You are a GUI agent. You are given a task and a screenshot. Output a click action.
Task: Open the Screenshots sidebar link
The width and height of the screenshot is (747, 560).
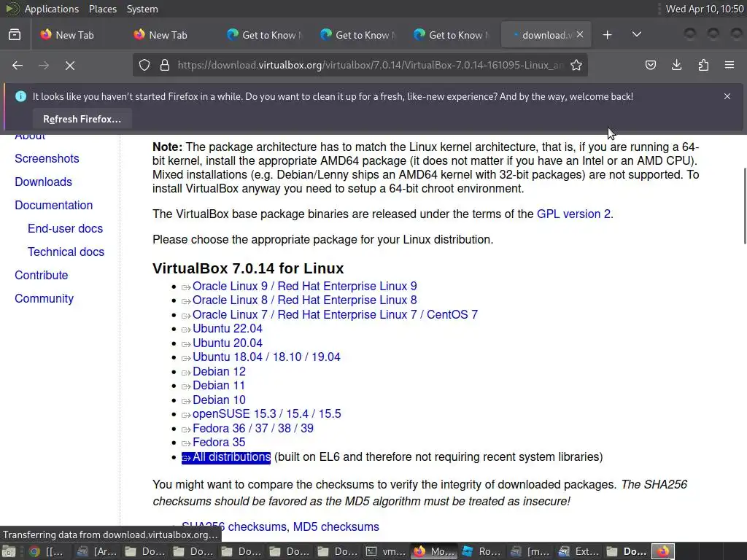tap(47, 158)
